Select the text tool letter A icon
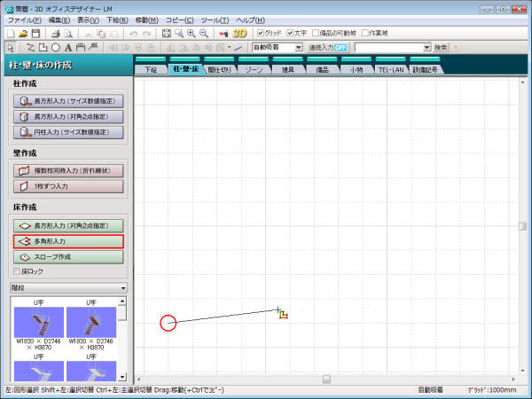Screen dimensions: 532x399 pos(68,46)
